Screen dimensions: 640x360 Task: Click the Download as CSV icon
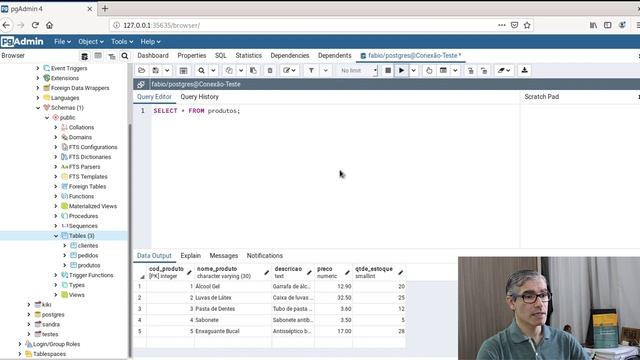point(524,70)
